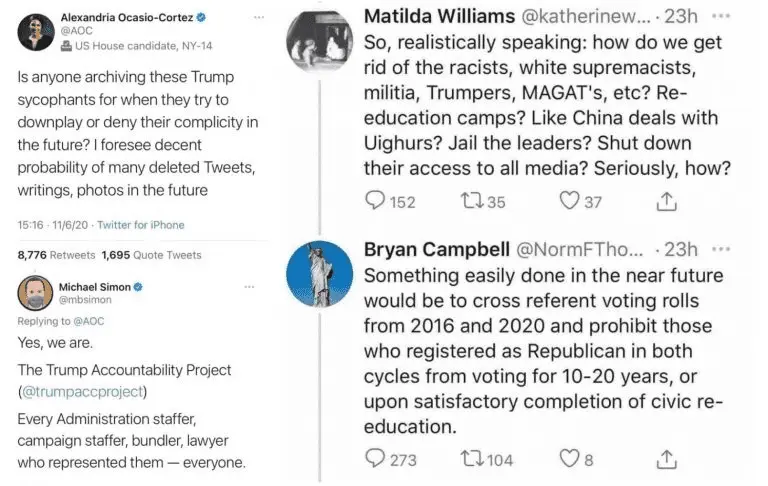Reply to Bryan Campbell's tweet
Image resolution: width=768 pixels, height=486 pixels.
coord(375,459)
